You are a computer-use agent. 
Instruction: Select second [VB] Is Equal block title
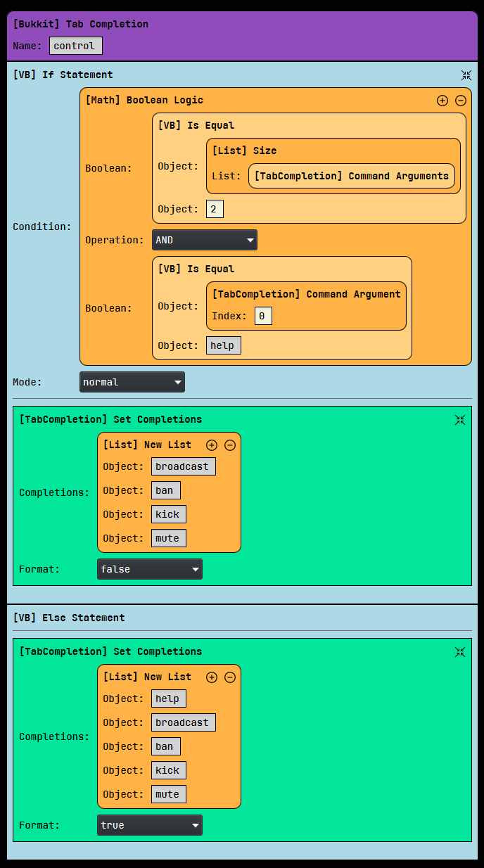(x=196, y=269)
